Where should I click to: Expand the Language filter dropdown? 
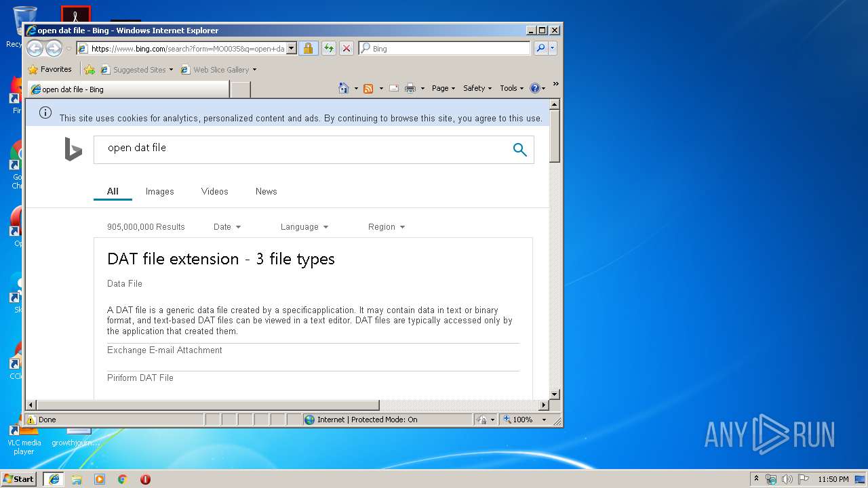coord(304,227)
